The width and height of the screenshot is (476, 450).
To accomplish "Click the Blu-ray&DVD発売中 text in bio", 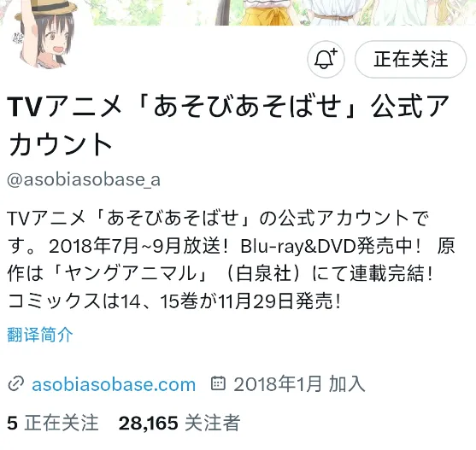I will [327, 246].
